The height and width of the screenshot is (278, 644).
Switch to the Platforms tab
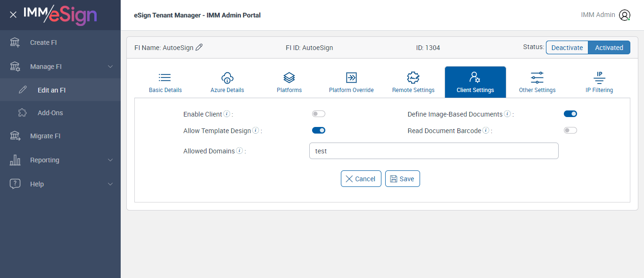click(289, 82)
